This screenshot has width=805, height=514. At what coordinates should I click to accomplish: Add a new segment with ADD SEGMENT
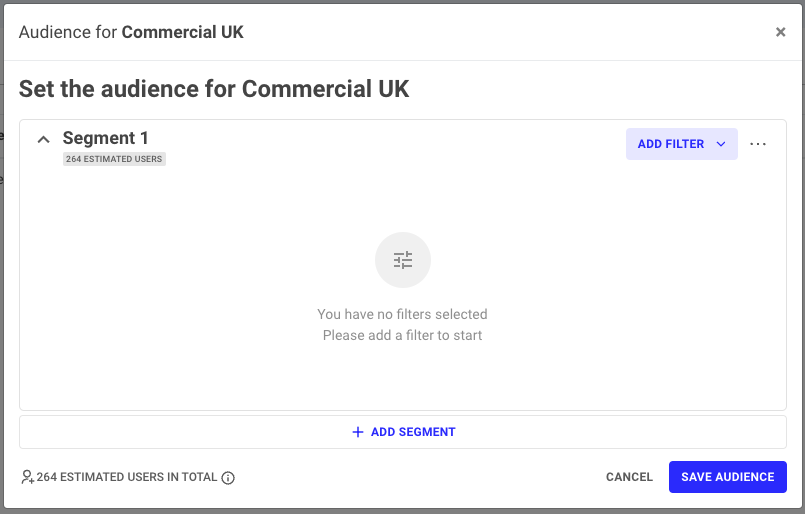[412, 433]
